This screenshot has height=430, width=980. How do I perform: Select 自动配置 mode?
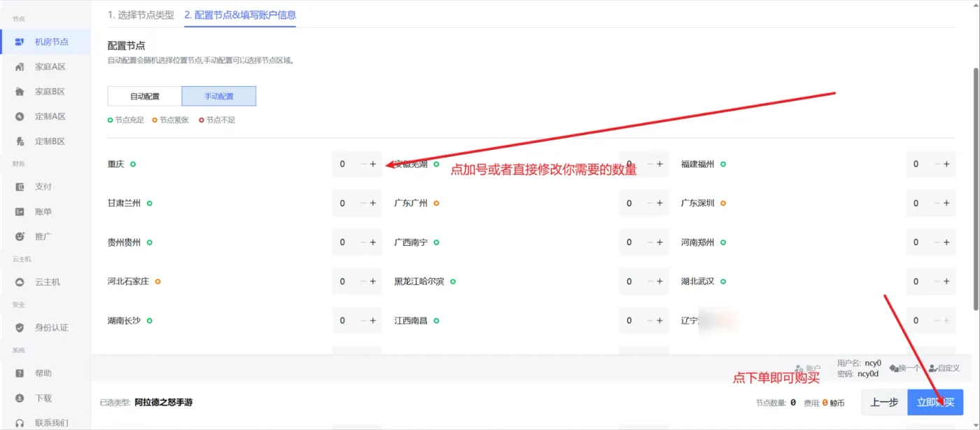click(x=145, y=96)
